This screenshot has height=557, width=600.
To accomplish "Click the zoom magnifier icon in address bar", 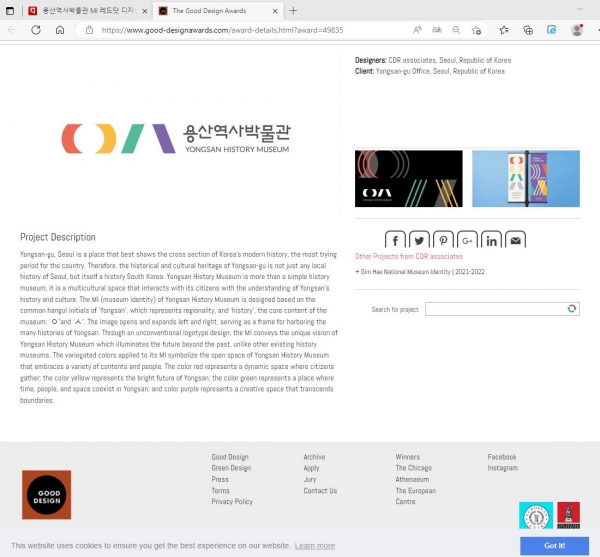I will pos(456,30).
